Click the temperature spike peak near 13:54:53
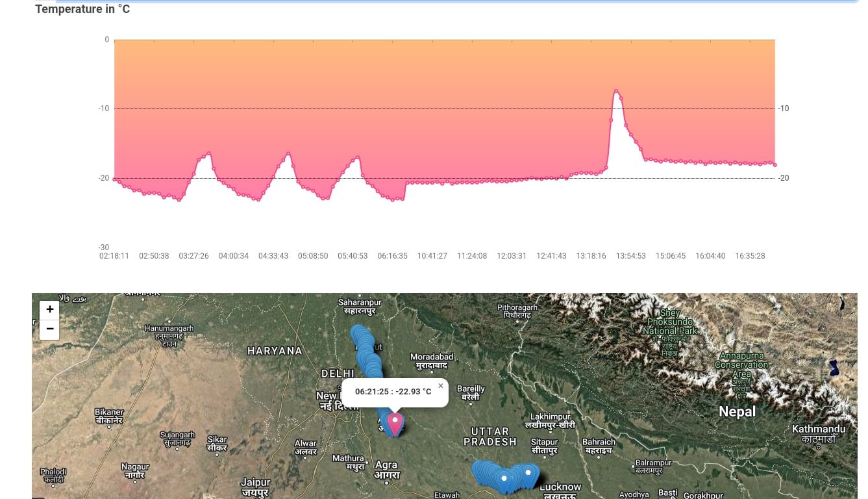The image size is (868, 499). point(616,92)
